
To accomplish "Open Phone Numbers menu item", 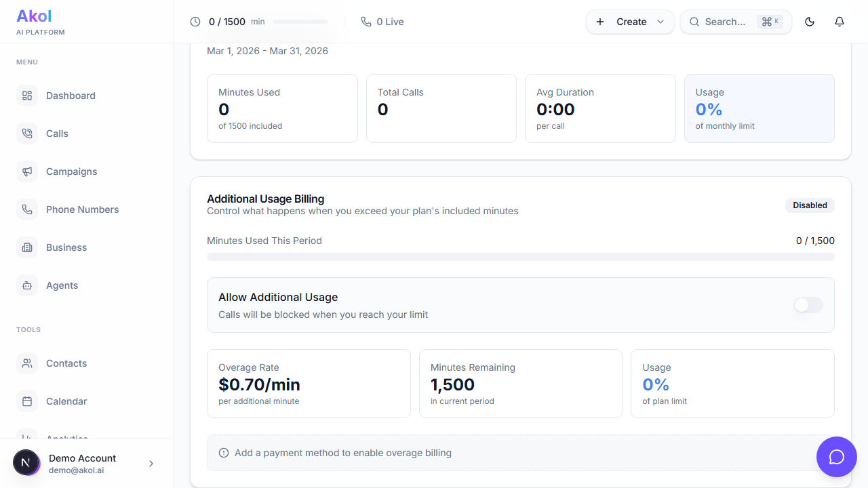I will [x=82, y=209].
